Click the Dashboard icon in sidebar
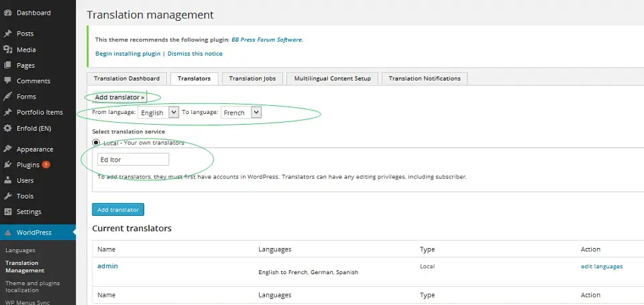644x305 pixels. (7, 13)
